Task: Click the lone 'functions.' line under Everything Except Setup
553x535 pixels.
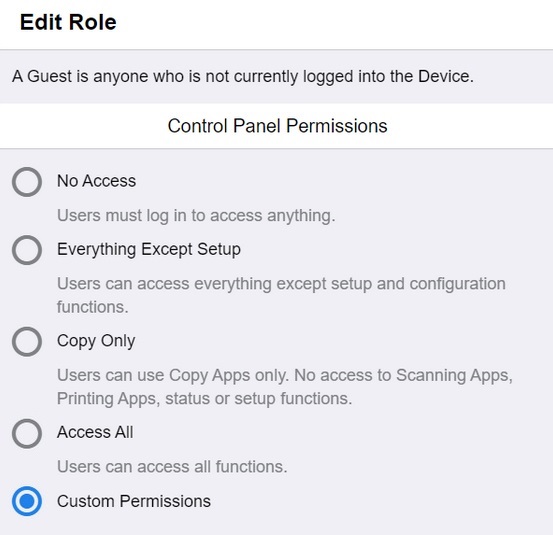Action: (x=92, y=307)
